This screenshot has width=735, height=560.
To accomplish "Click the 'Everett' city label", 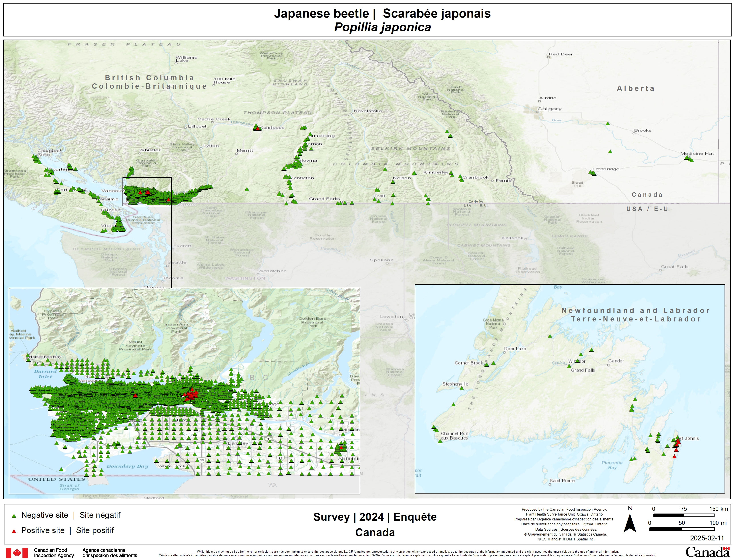I will pos(182,246).
